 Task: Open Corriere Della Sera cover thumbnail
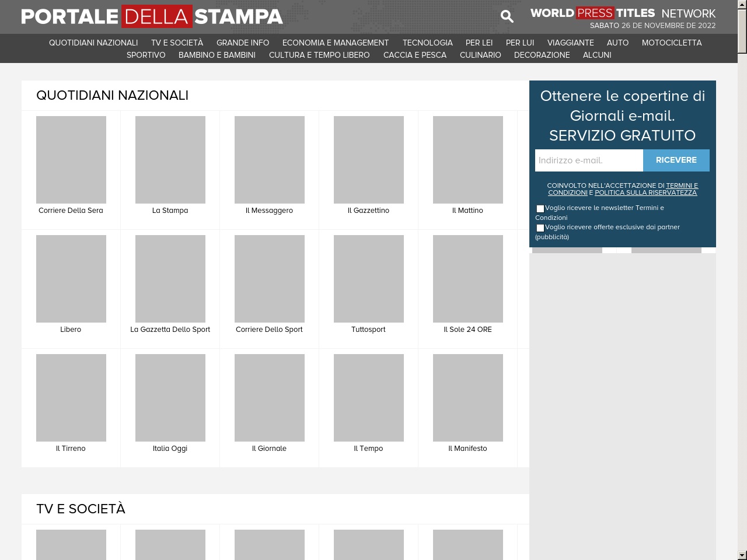pos(71,160)
